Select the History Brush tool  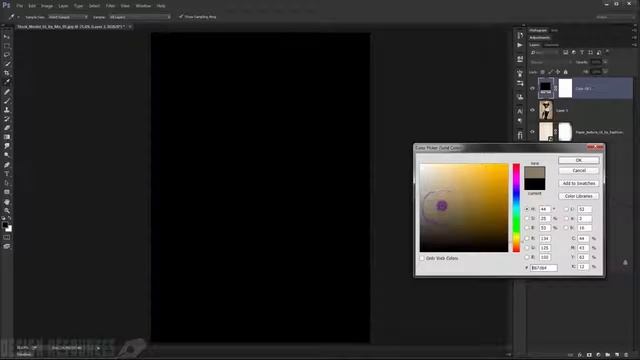7,119
